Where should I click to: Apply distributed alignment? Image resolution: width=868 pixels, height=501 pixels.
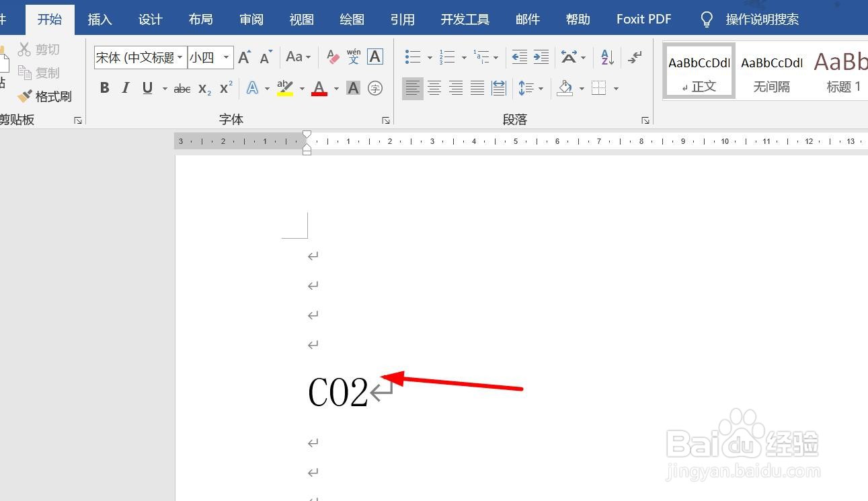tap(499, 88)
